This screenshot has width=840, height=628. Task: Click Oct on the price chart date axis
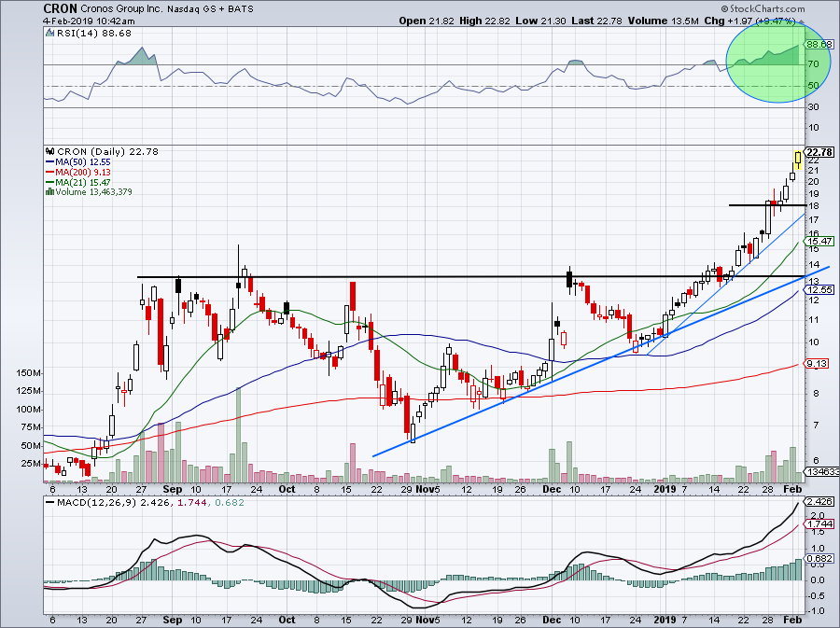[x=287, y=489]
